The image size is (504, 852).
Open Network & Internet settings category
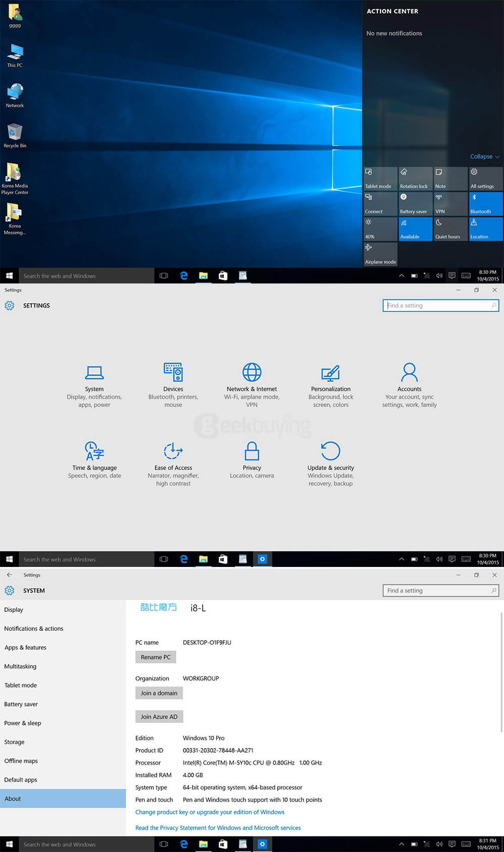pyautogui.click(x=252, y=385)
